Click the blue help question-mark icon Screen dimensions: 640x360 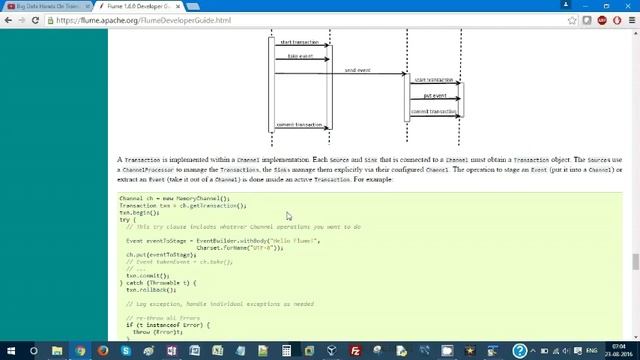520,351
